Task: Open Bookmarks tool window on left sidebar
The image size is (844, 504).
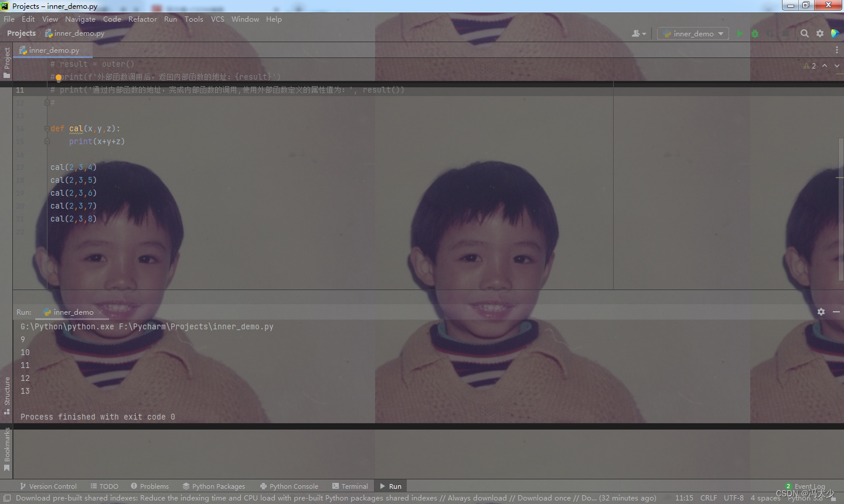Action: [x=6, y=449]
